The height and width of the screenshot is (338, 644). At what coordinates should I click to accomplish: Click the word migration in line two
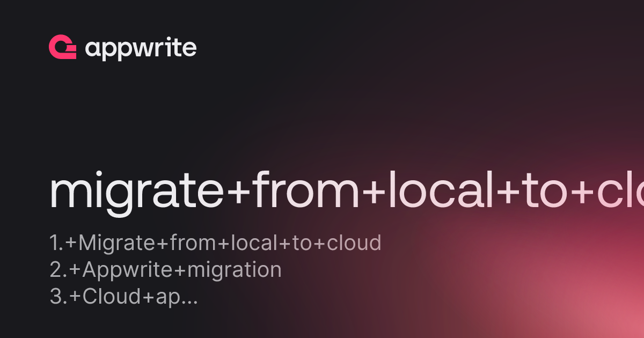tap(230, 270)
